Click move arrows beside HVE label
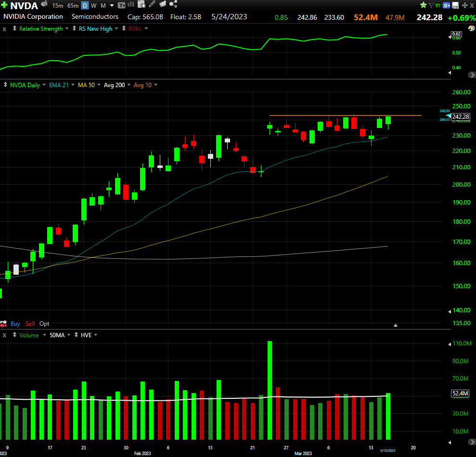Viewport: 476px width, 457px height. pyautogui.click(x=76, y=335)
